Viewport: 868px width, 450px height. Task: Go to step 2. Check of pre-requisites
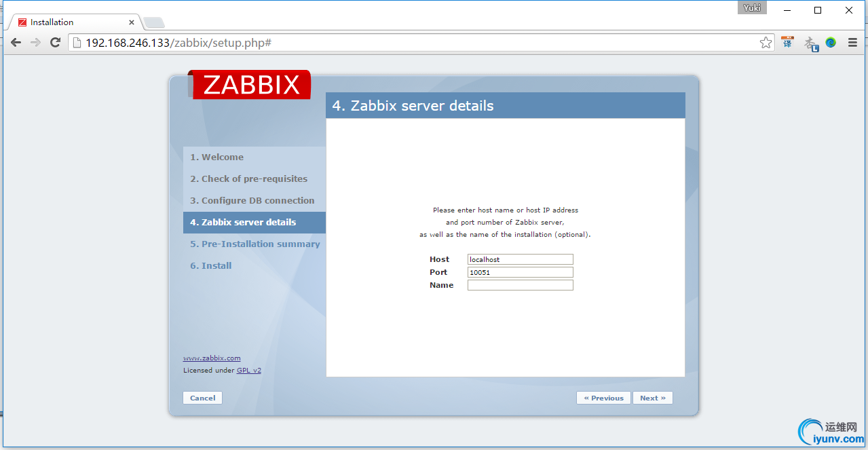tap(248, 179)
